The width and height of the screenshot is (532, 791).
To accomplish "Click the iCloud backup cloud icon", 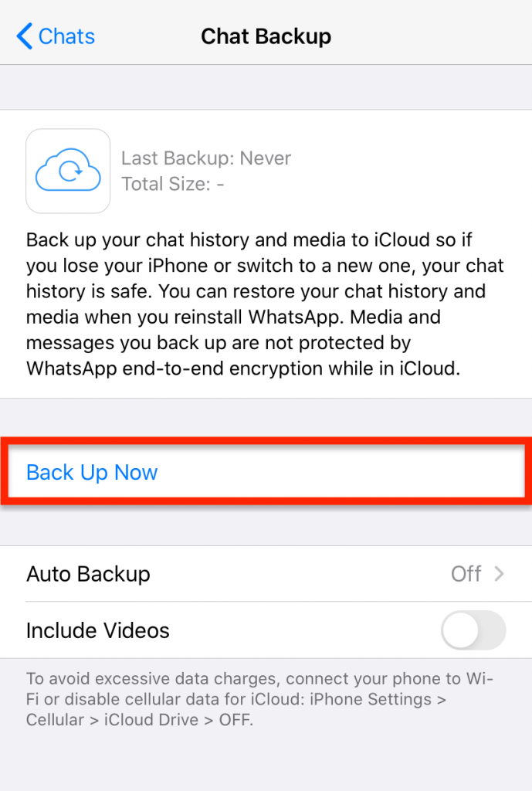I will click(68, 170).
